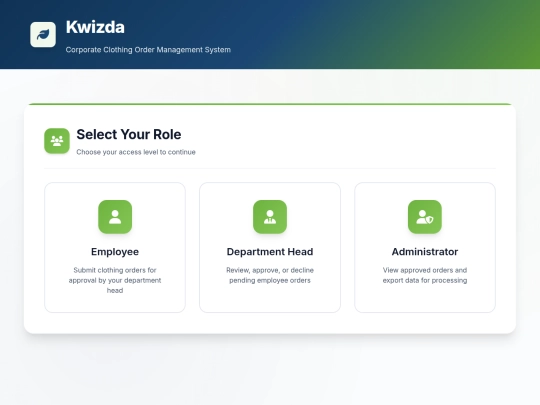Click 'Choose your access level to continue' text
The width and height of the screenshot is (540, 405).
[136, 152]
